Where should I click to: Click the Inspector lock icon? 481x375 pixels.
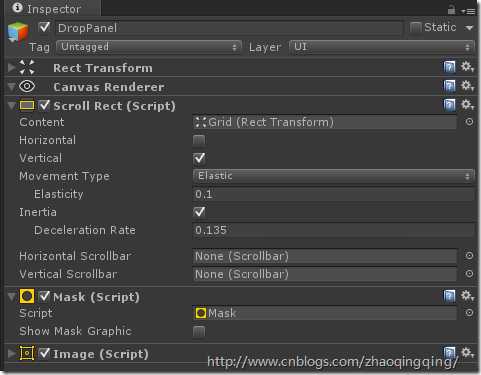(x=451, y=10)
